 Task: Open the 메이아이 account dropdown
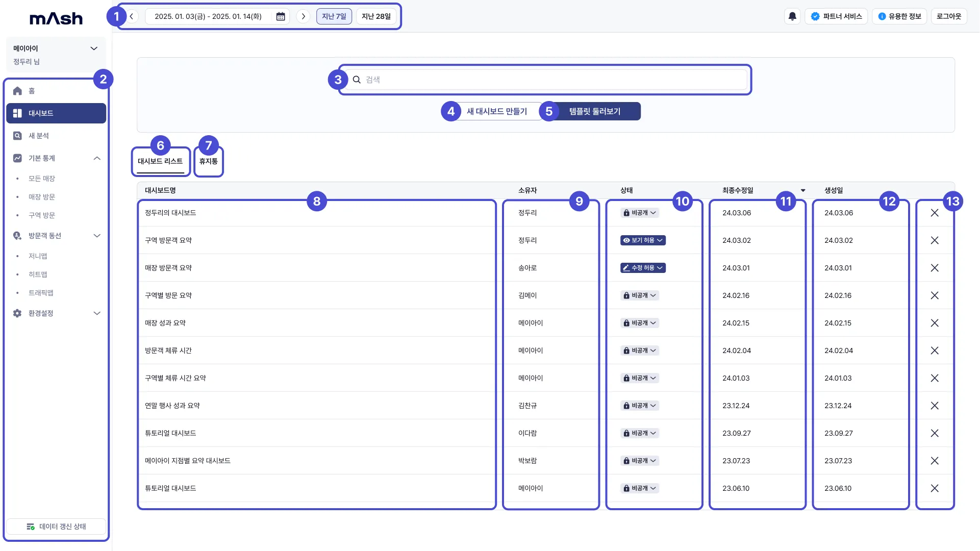click(94, 48)
